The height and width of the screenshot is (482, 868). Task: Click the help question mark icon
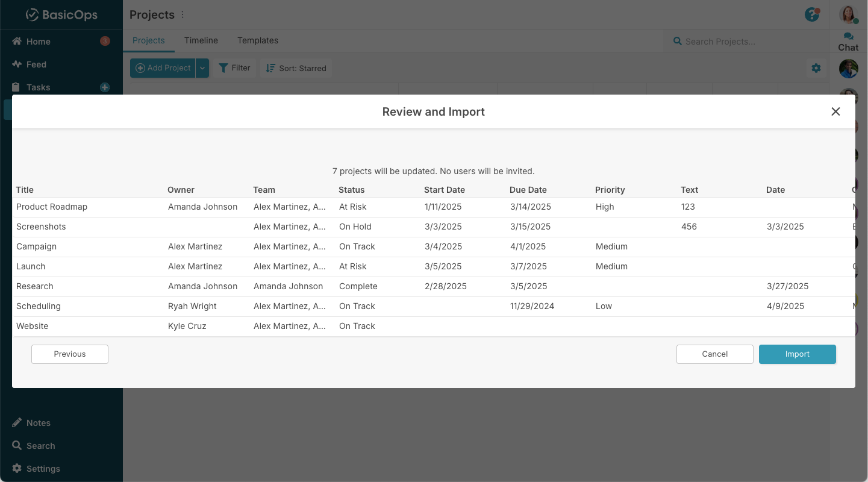[812, 15]
